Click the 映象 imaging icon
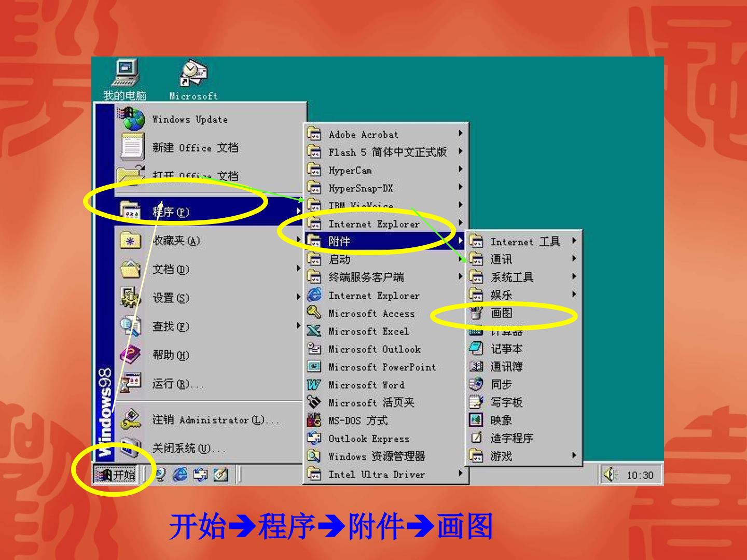The height and width of the screenshot is (560, 747). coord(476,419)
